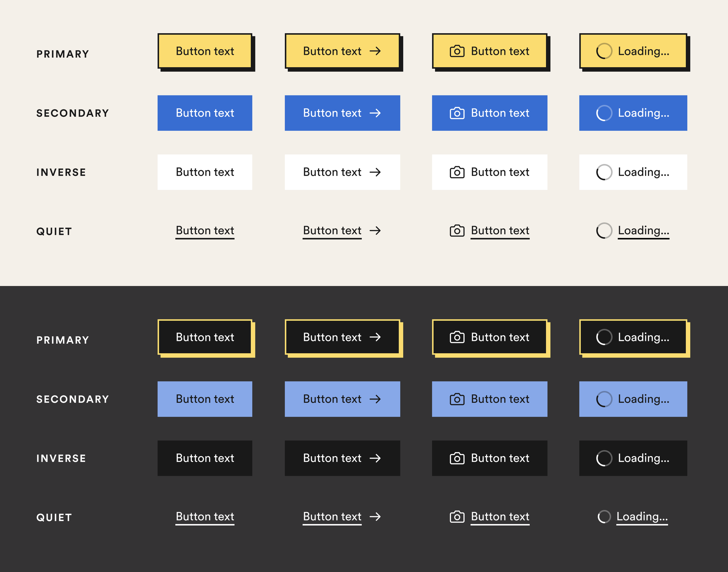Click camera icon beside light-theme quiet link
Image resolution: width=728 pixels, height=572 pixels.
(x=457, y=231)
